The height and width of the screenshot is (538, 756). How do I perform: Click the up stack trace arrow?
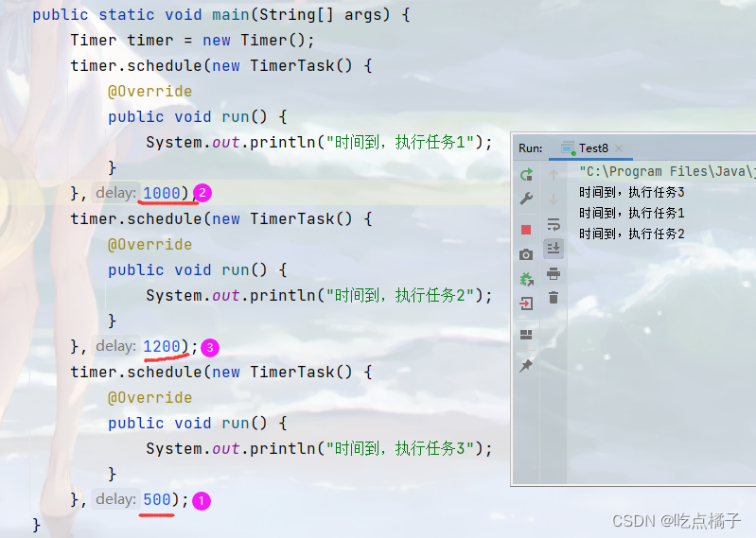(554, 174)
